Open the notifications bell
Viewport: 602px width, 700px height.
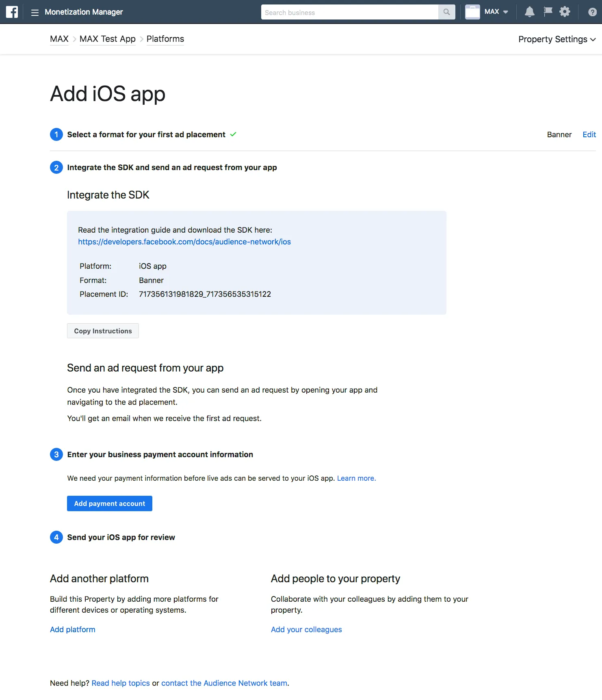(x=529, y=12)
